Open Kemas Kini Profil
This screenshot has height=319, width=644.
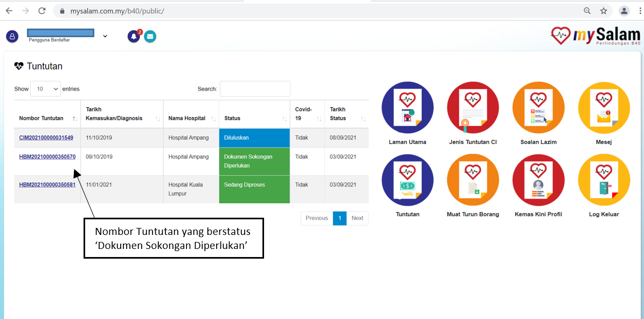(538, 181)
